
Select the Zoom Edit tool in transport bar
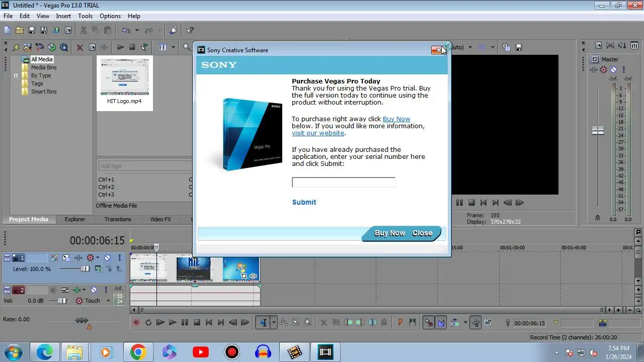(x=308, y=323)
